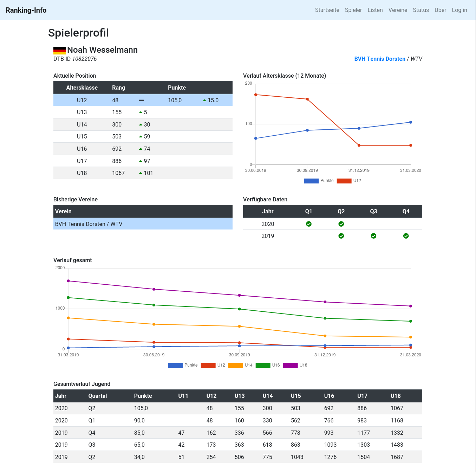Toggle the blue Punkte legend swatch in Altersklasse chart
Image resolution: width=476 pixels, height=472 pixels.
click(311, 181)
